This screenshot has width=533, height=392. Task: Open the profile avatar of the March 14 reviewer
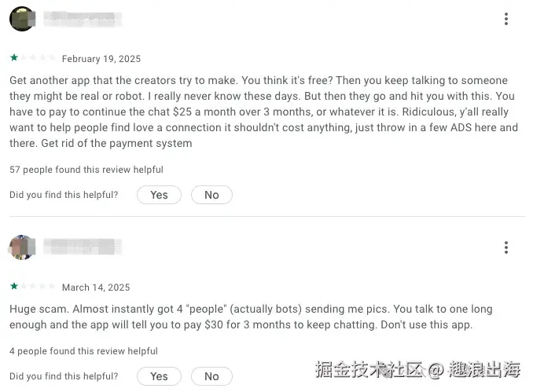click(22, 247)
